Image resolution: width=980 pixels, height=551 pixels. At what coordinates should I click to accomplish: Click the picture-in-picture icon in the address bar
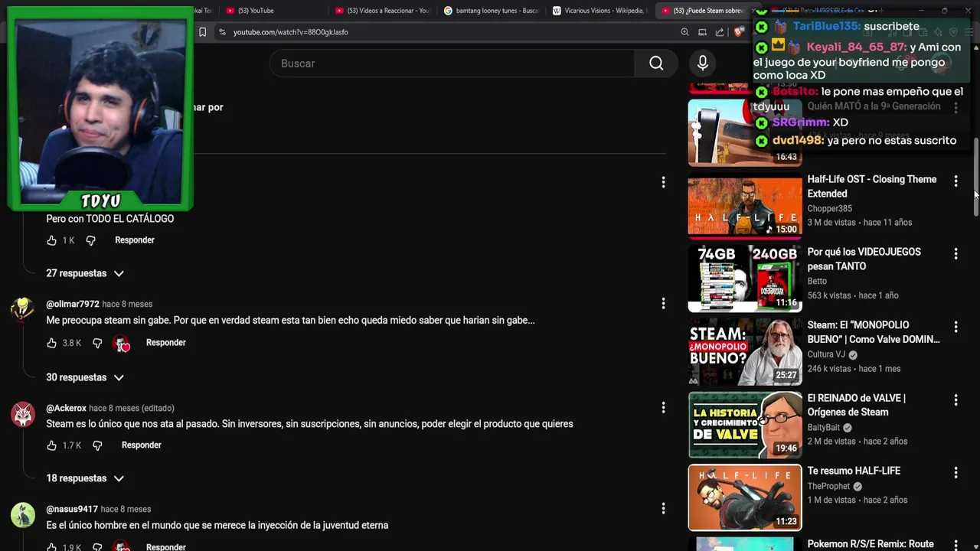pos(702,32)
